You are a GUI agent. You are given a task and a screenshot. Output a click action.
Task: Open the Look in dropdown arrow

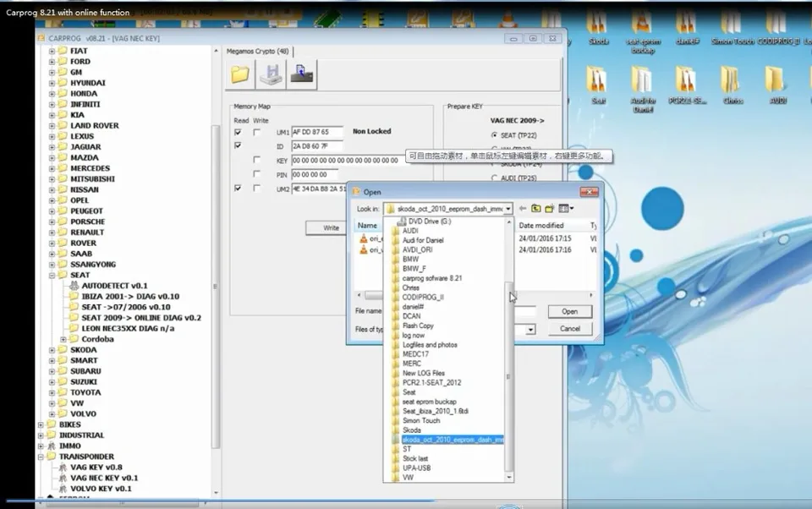click(x=508, y=209)
